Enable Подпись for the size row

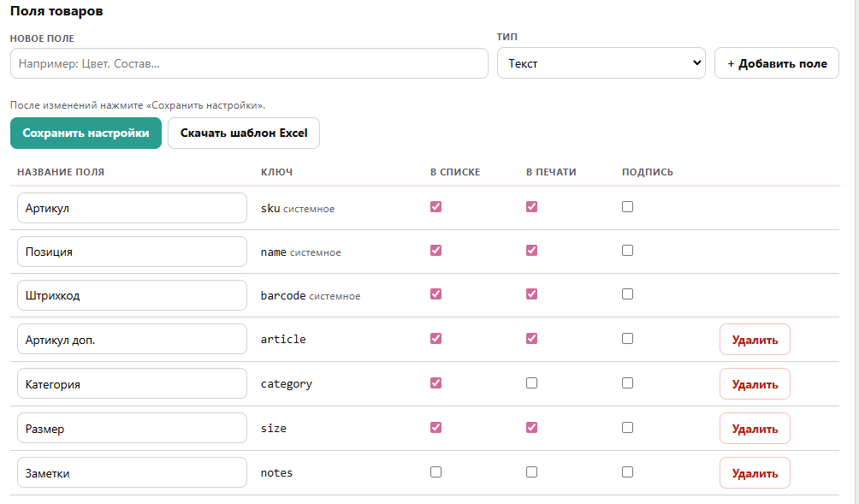(x=628, y=427)
